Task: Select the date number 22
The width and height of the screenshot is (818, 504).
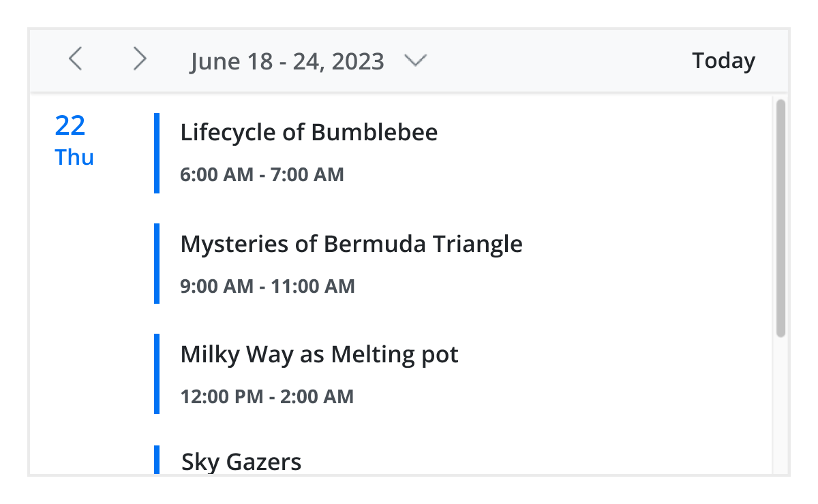Action: [x=70, y=125]
